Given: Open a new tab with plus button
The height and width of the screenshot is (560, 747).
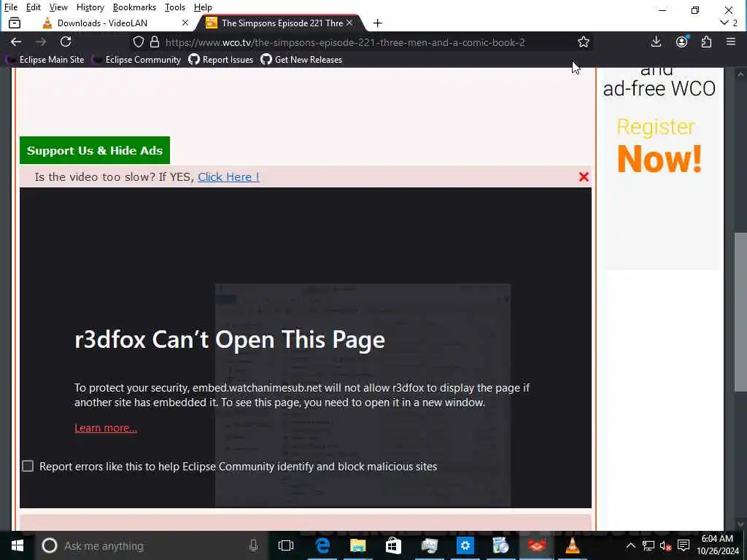Looking at the screenshot, I should coord(377,23).
